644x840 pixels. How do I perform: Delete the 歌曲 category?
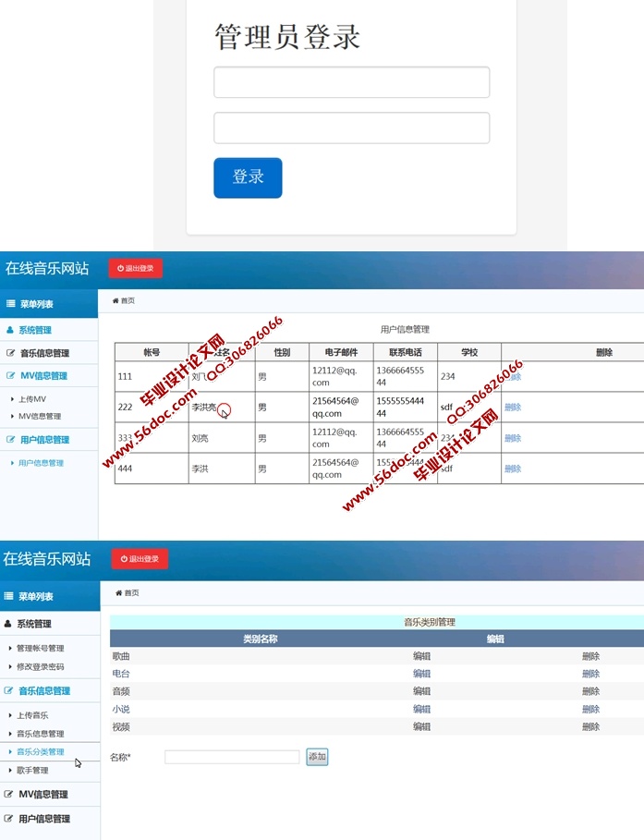tap(591, 656)
